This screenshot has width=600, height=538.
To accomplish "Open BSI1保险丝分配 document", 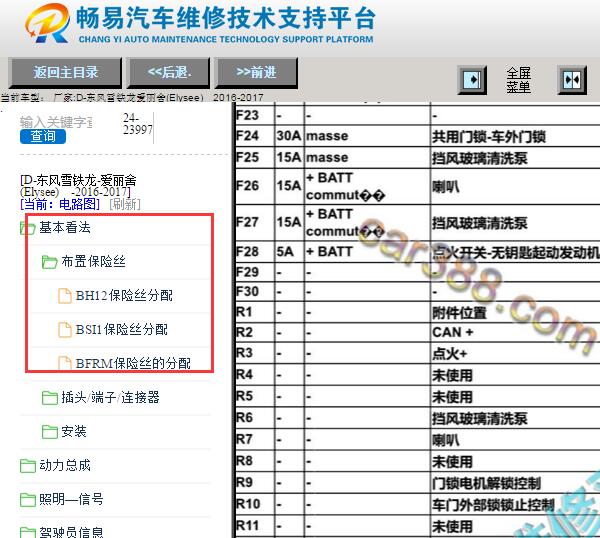I will [122, 329].
